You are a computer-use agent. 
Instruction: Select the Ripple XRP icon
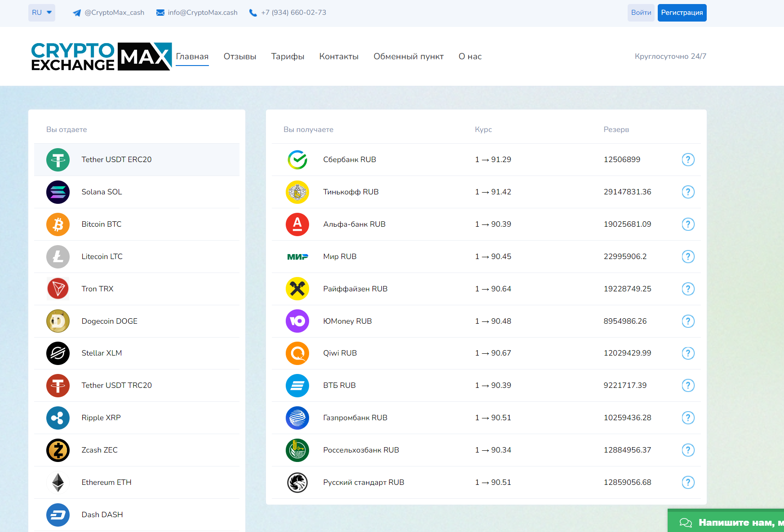pos(58,418)
